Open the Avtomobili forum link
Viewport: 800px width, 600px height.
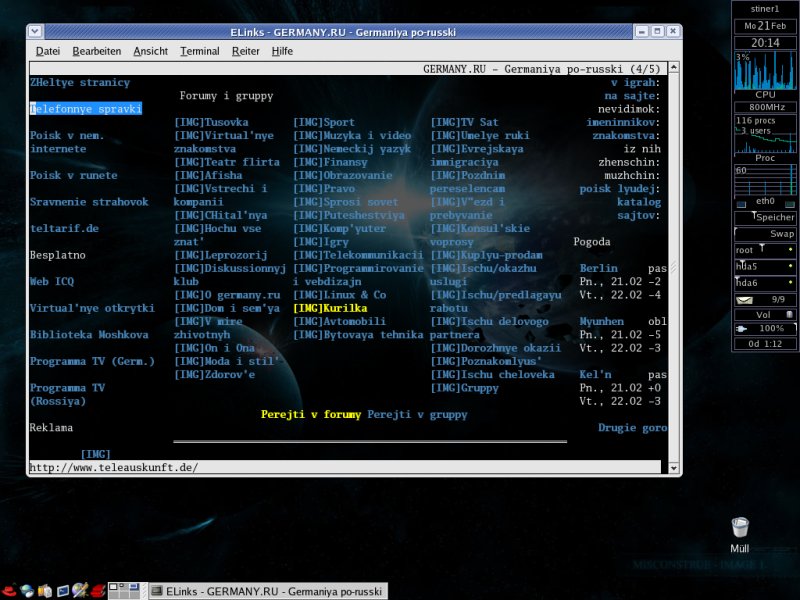pyautogui.click(x=340, y=321)
